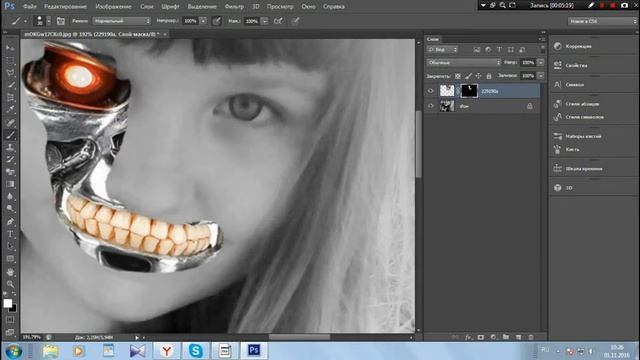Lock position of the layer
This screenshot has height=360, width=640.
coord(478,76)
